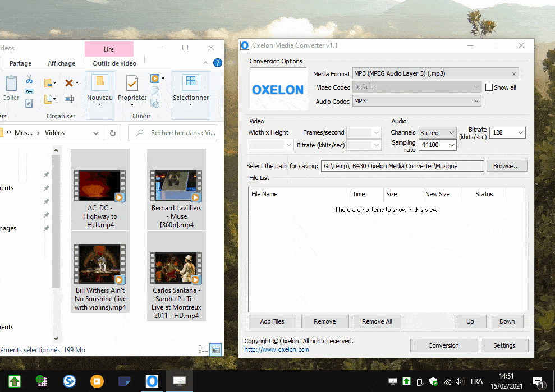The width and height of the screenshot is (555, 392).
Task: Open the Partage ribbon tab
Action: pyautogui.click(x=21, y=63)
